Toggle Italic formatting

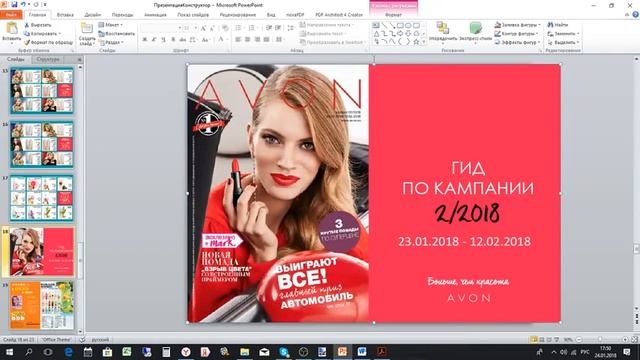click(x=154, y=40)
